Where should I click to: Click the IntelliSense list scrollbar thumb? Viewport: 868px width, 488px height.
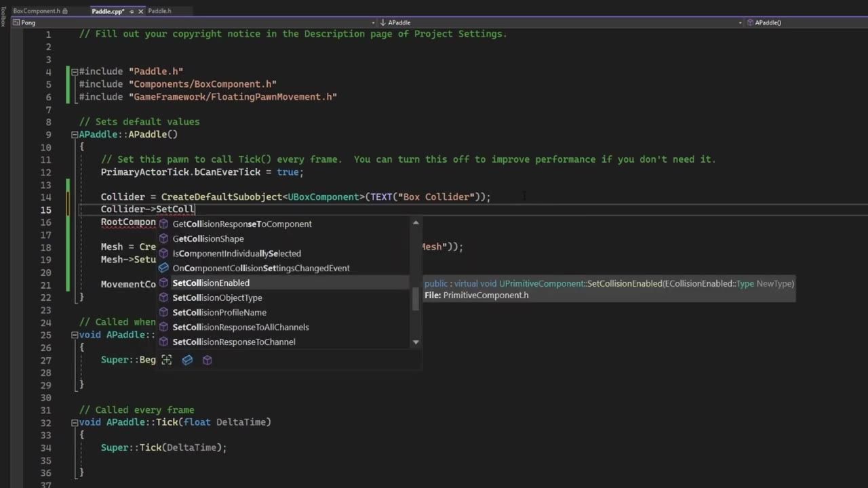point(416,299)
